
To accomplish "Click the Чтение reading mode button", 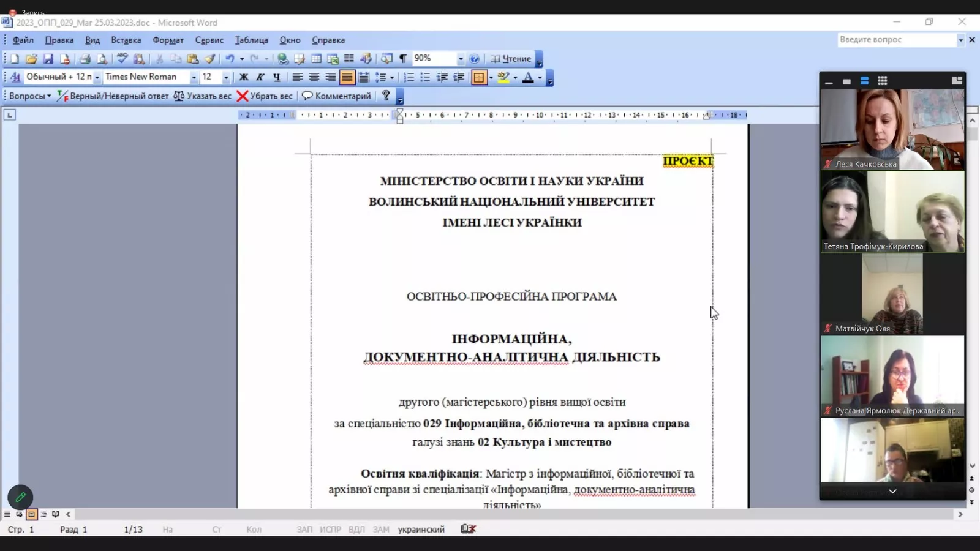I will tap(511, 59).
